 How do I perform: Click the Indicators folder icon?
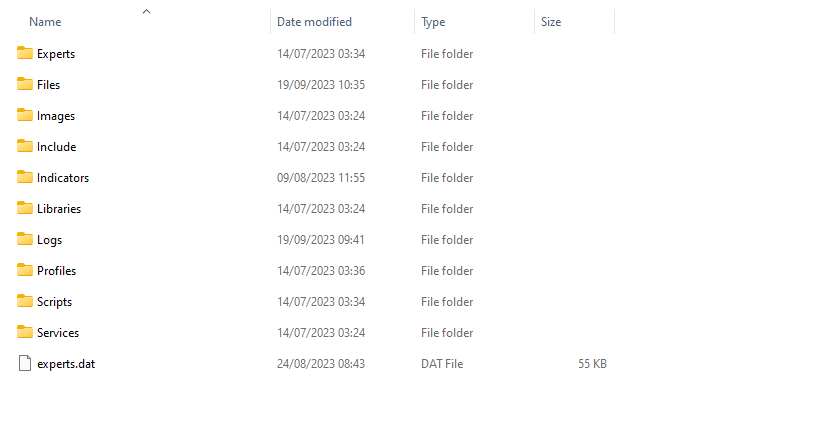[x=25, y=178]
